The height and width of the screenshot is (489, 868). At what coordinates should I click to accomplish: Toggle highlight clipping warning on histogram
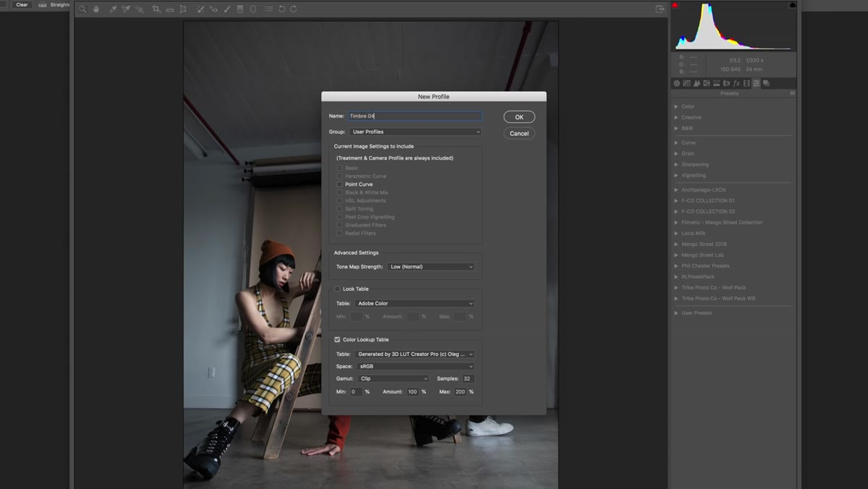point(792,5)
